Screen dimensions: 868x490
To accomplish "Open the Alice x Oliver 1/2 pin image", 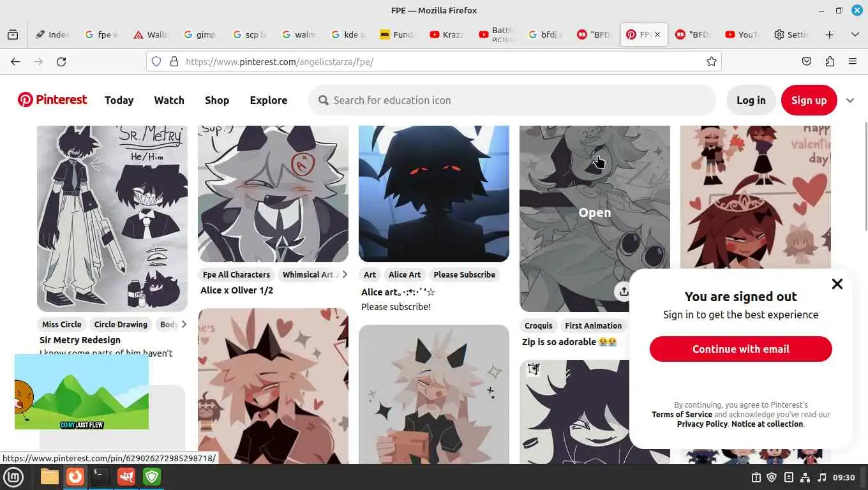I will click(273, 194).
